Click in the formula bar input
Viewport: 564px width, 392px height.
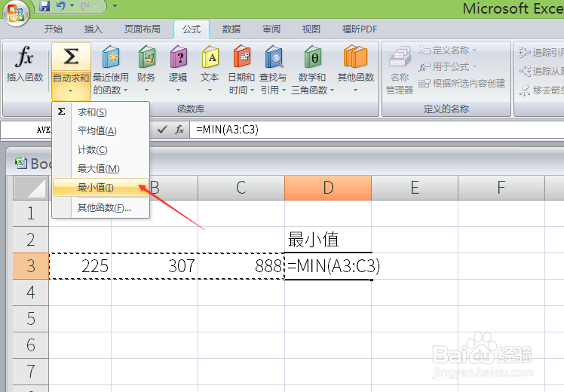point(377,130)
